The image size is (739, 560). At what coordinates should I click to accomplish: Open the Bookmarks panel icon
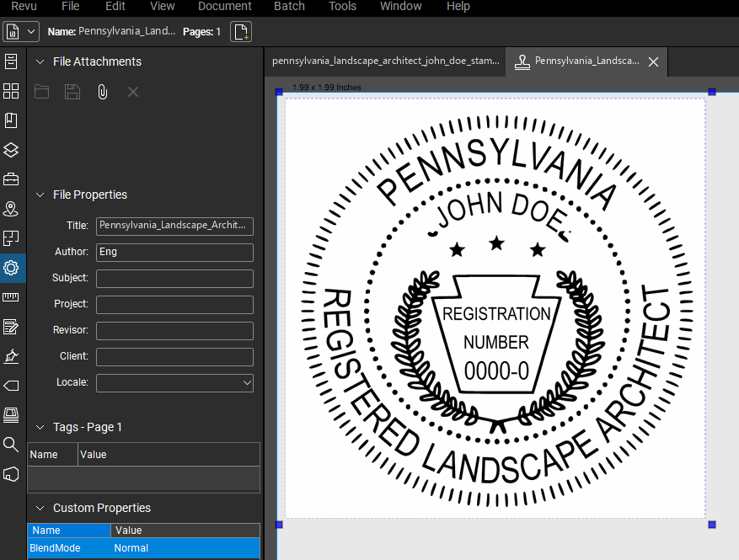point(11,120)
